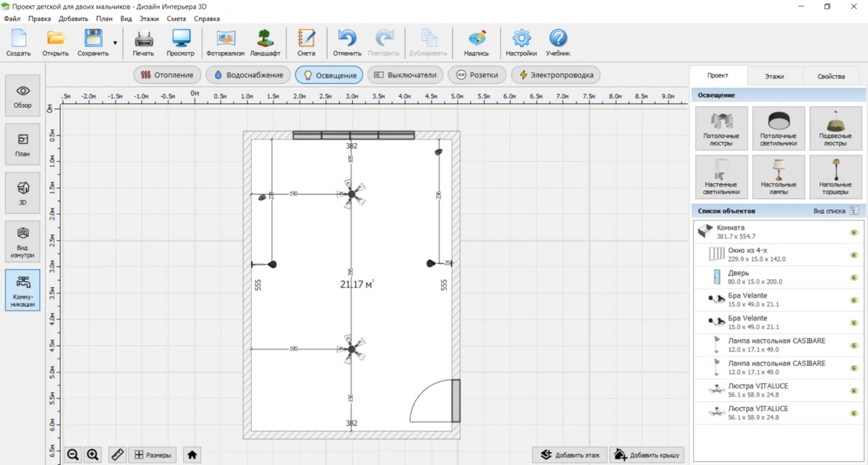Open the Ландшафт tool
This screenshot has height=465, width=868.
point(265,42)
